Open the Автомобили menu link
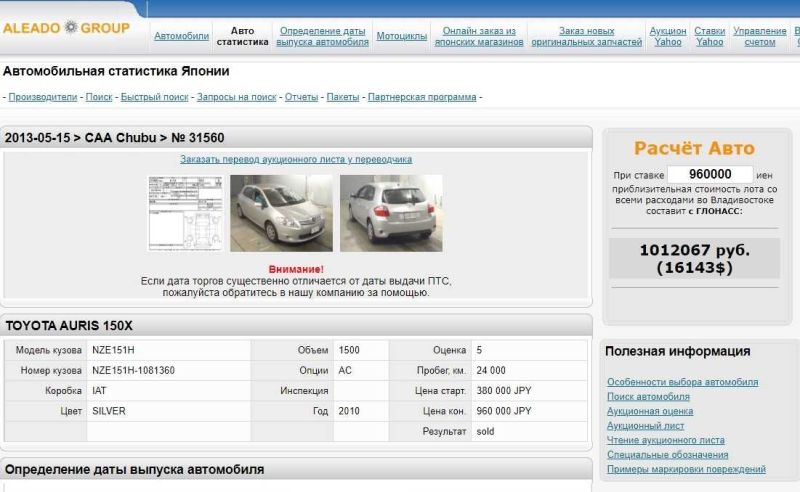This screenshot has width=800, height=492. pos(182,36)
